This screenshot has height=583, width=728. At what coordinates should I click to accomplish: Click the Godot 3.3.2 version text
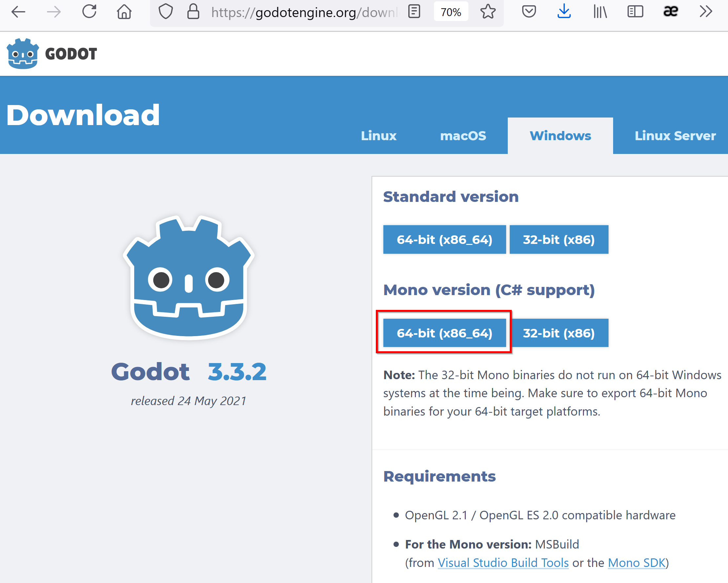tap(189, 372)
